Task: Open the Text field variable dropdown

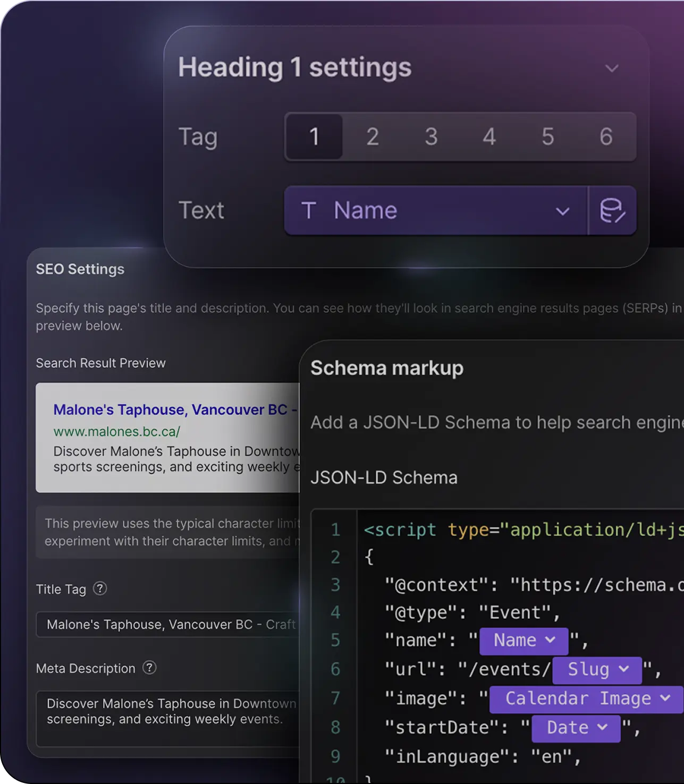Action: (563, 211)
